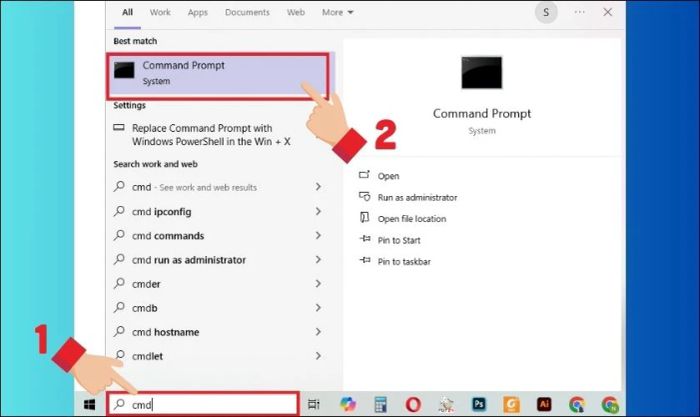Screen dimensions: 700x417
Task: Expand arrow for cmdb suggestion
Action: click(318, 307)
